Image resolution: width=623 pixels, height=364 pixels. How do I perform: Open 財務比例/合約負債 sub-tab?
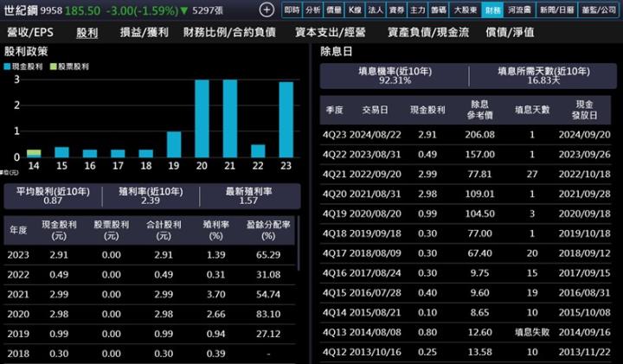coord(229,32)
